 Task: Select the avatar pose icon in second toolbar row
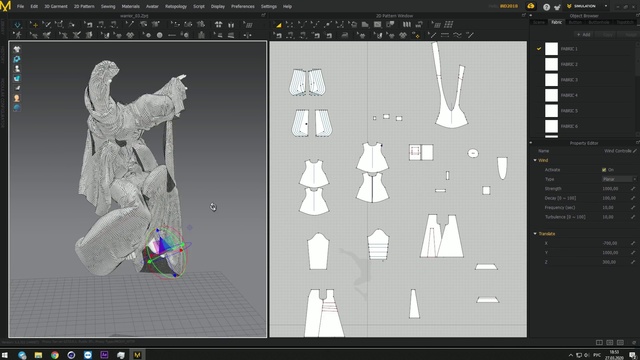point(17,35)
